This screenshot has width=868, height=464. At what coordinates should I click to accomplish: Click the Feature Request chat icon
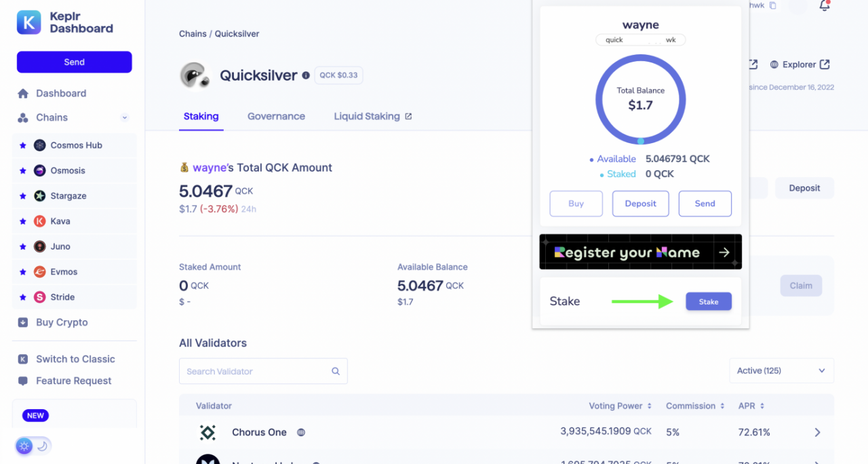23,381
